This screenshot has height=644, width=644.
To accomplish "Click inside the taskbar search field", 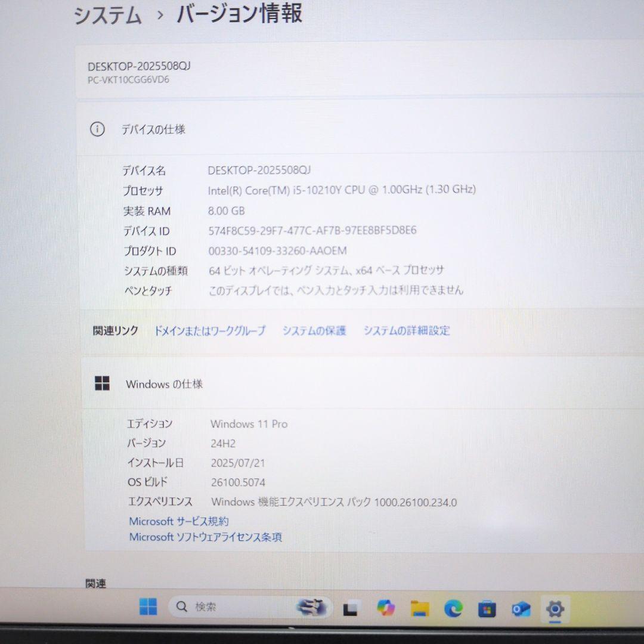I will point(233,607).
